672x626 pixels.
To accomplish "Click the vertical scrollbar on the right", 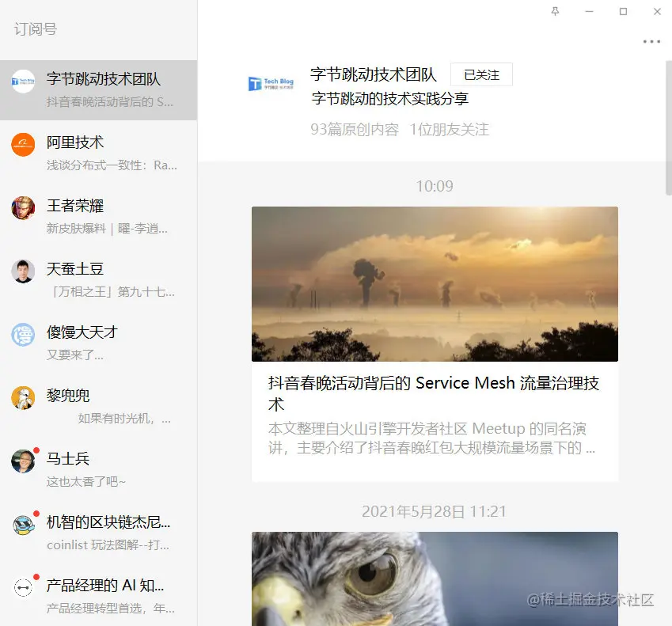I will 669,127.
